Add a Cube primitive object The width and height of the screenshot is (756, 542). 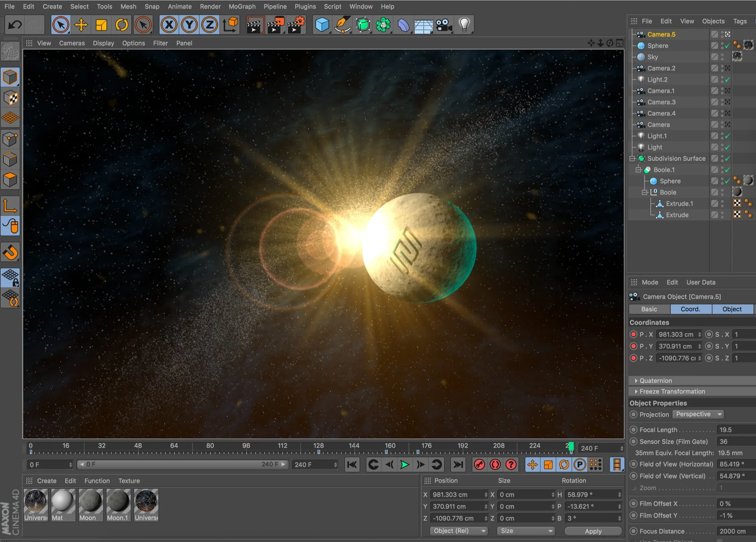point(322,25)
